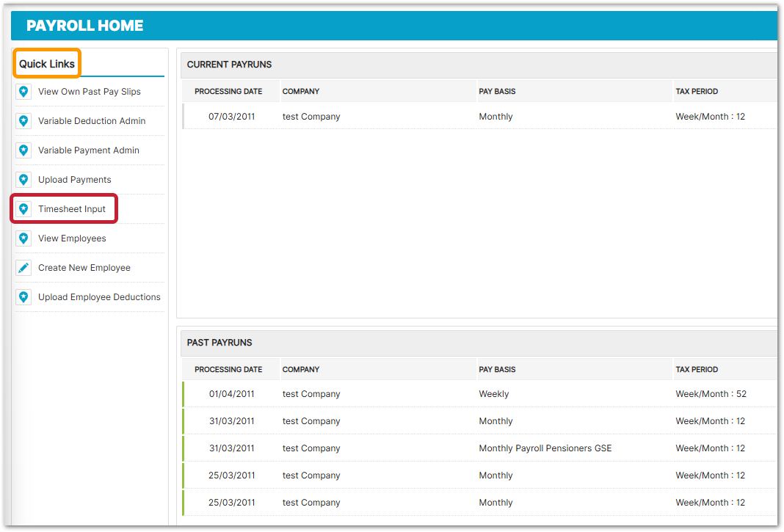Open the Monthly Payroll Pensioners GSE payrun

click(545, 448)
